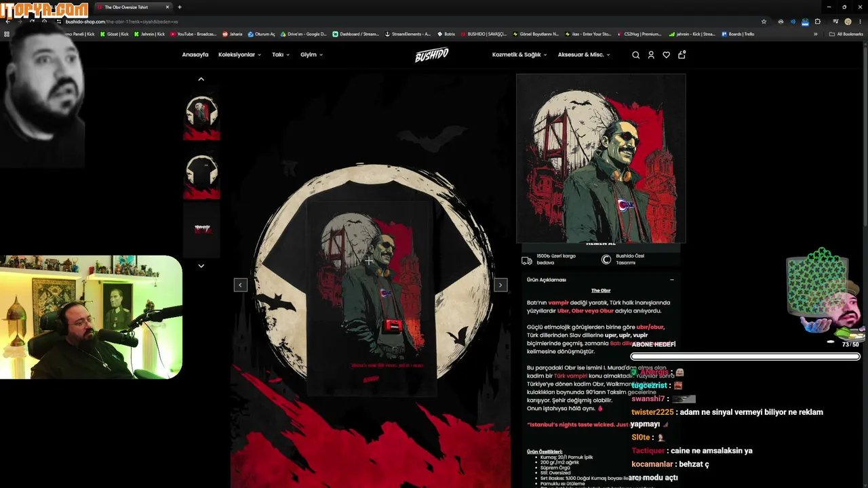Click the free shipping truck icon

point(527,260)
